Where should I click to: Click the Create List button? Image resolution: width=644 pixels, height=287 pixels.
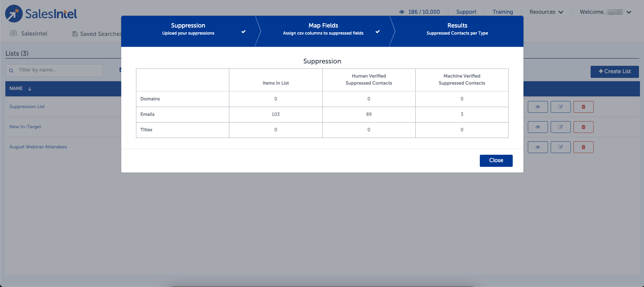coord(614,71)
